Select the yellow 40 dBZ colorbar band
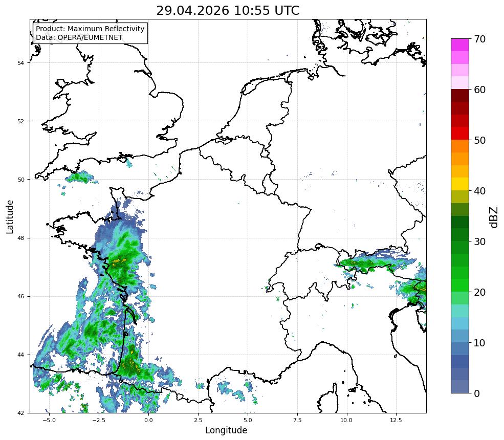The image size is (504, 440). click(459, 184)
